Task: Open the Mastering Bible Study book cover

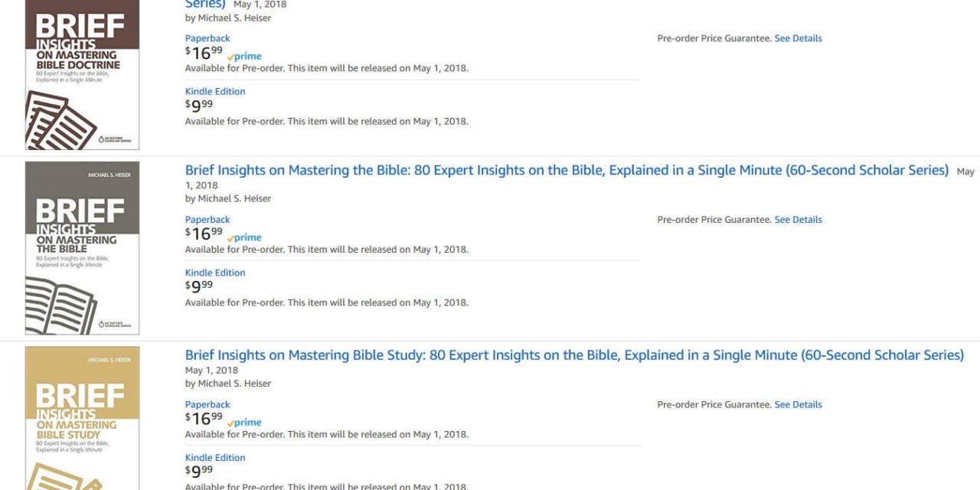Action: pyautogui.click(x=82, y=418)
